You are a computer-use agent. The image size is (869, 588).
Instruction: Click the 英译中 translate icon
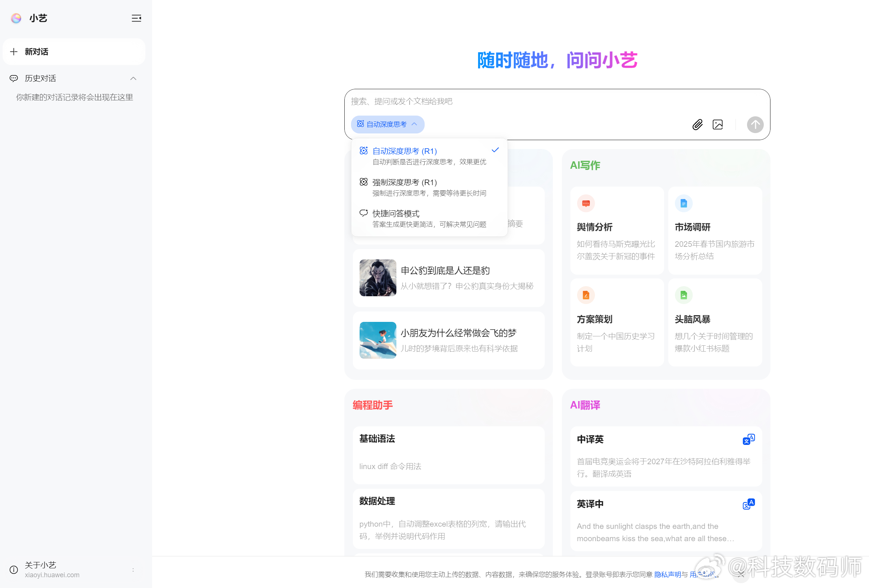[x=748, y=504]
